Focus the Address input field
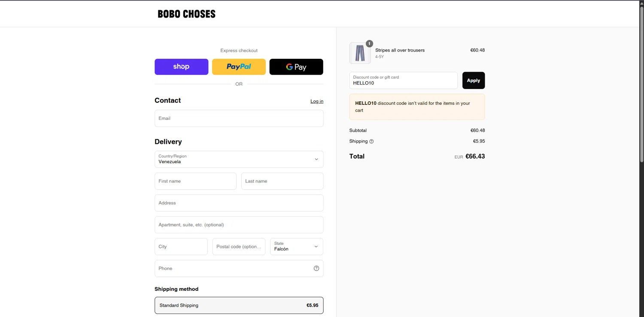644x317 pixels. click(x=239, y=203)
